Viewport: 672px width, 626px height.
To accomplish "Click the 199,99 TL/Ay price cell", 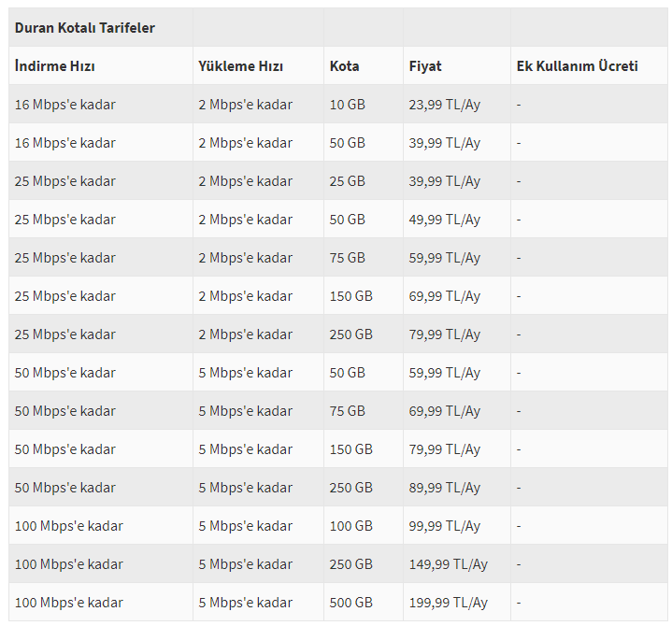I will pyautogui.click(x=449, y=603).
